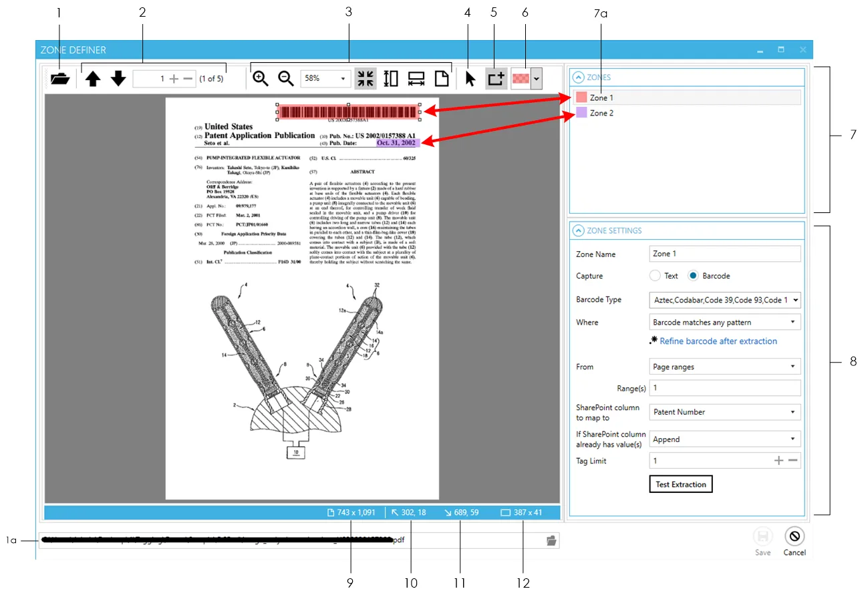Activate the pointer selection tool
The image size is (868, 597).
[470, 79]
